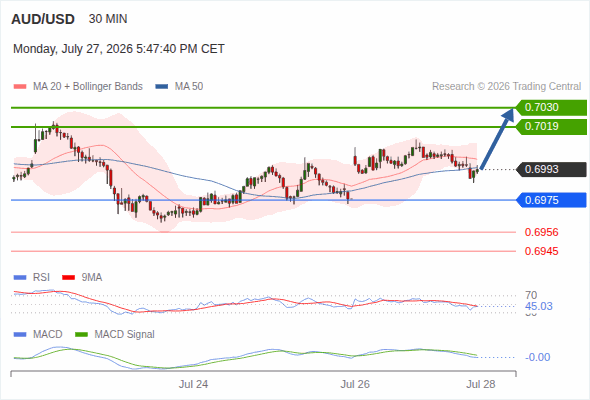
Task: Click the 0.6945 support level label
Action: [x=541, y=251]
